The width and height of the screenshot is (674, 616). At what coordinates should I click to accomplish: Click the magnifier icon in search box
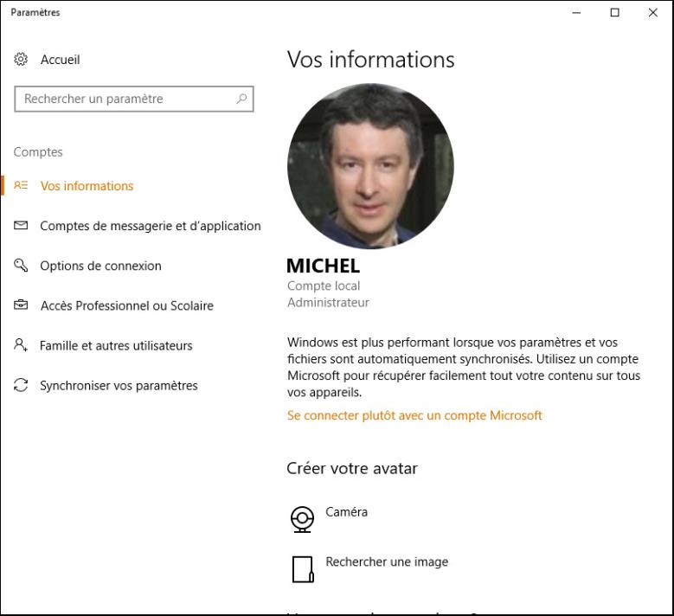[241, 99]
